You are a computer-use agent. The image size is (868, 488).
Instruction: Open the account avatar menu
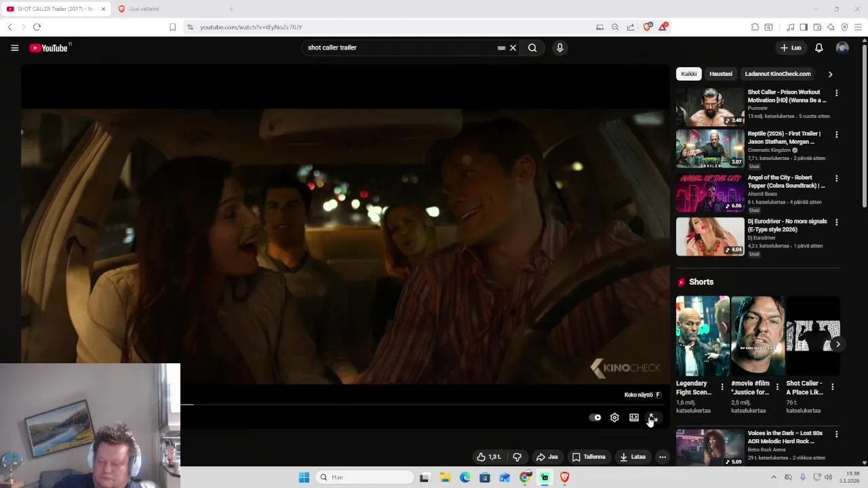pyautogui.click(x=842, y=48)
